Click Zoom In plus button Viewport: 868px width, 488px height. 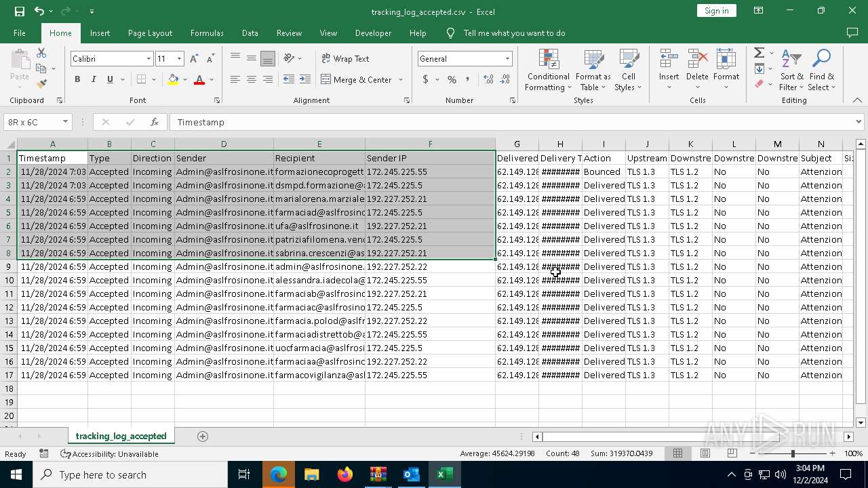(832, 453)
